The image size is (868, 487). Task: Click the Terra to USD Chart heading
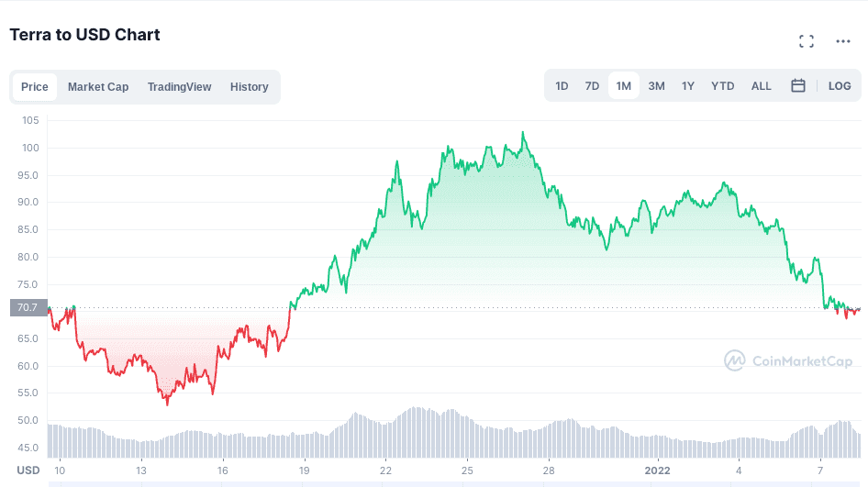click(84, 35)
